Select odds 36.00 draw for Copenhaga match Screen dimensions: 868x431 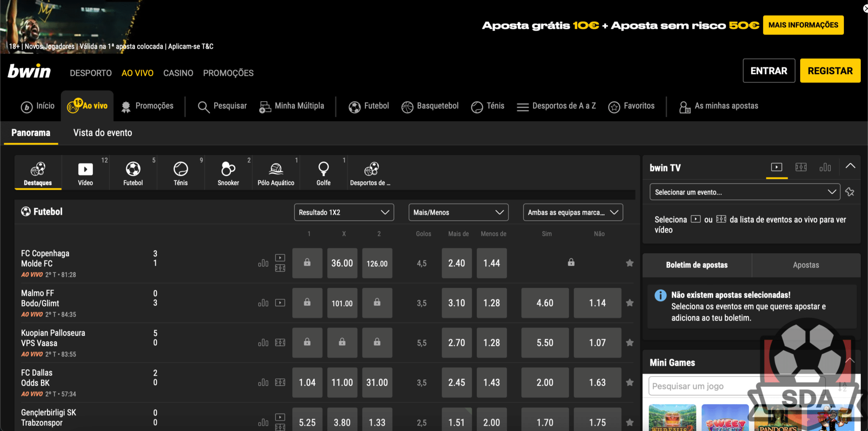click(x=342, y=263)
